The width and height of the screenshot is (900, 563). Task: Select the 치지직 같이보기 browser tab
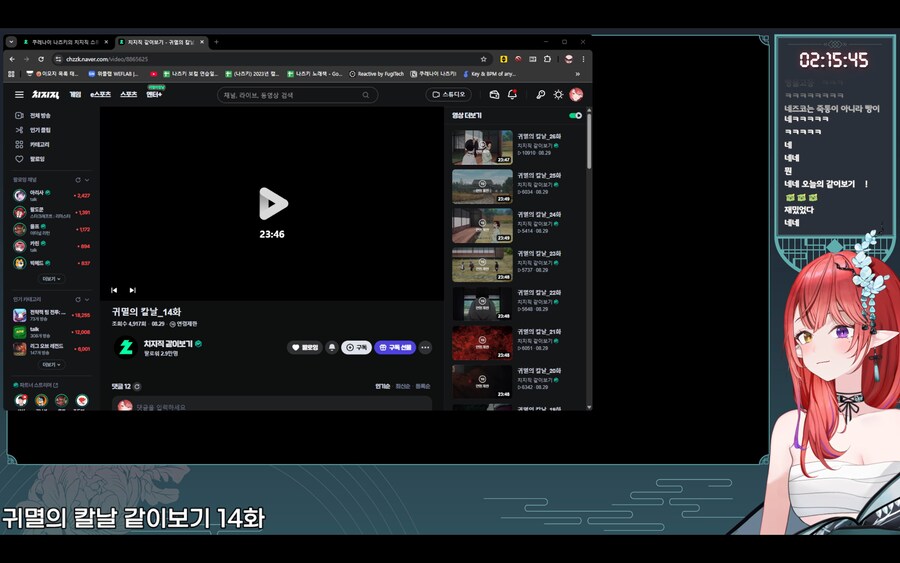(161, 42)
